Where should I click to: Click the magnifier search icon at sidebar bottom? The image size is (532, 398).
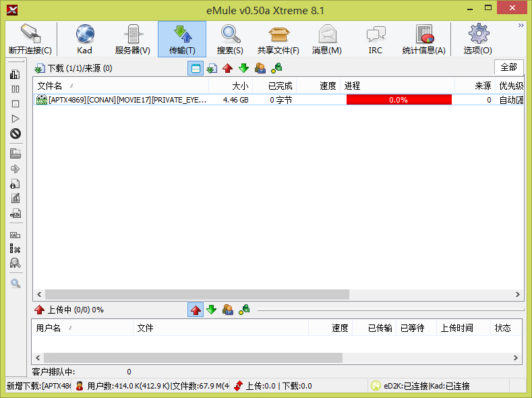16,283
